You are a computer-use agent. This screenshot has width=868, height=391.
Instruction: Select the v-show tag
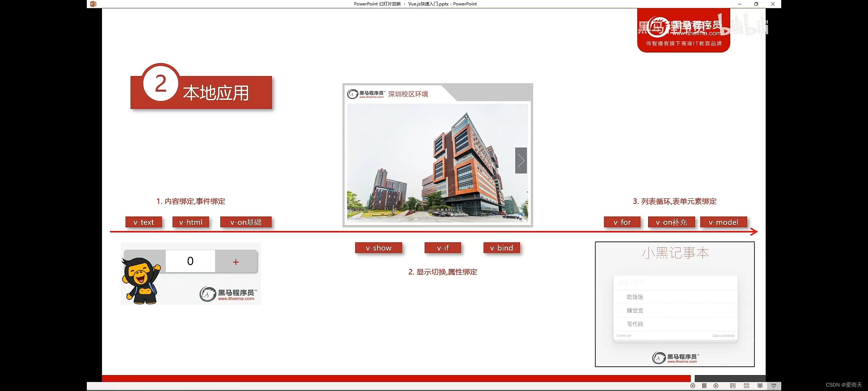pos(378,248)
